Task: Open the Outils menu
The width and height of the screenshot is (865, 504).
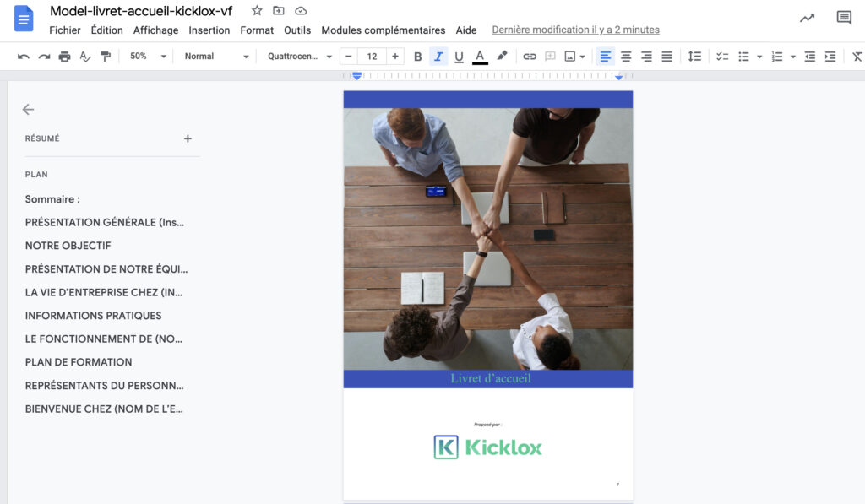Action: 297,30
